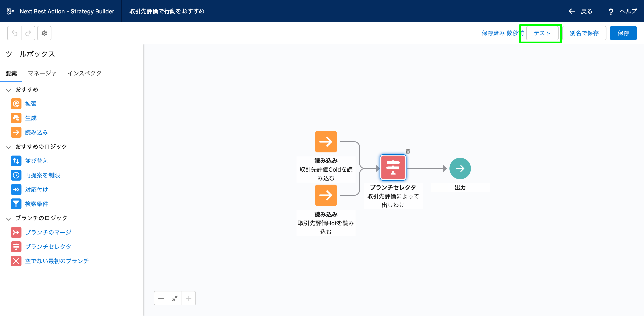This screenshot has height=316, width=644.
Task: Select the 生成 element icon
Action: point(16,118)
